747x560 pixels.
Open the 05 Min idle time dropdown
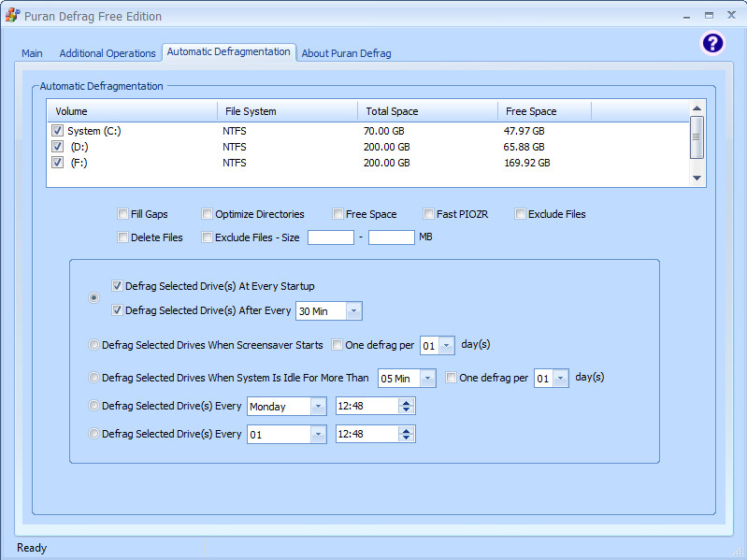(427, 378)
